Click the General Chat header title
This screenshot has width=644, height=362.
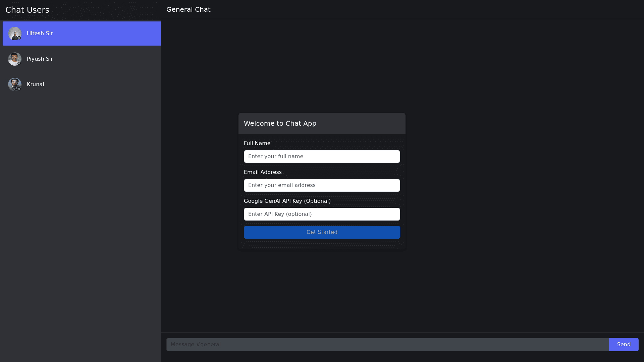click(188, 9)
